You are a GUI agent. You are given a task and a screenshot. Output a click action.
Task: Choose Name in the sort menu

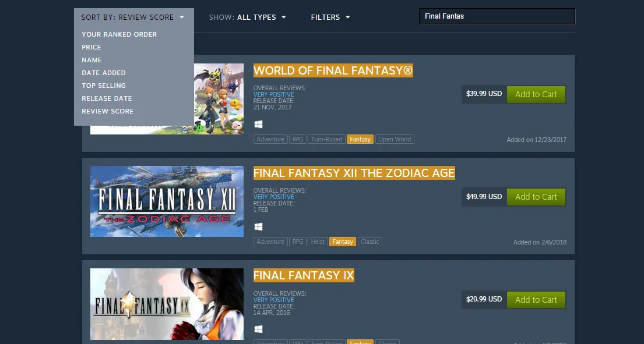pyautogui.click(x=92, y=60)
